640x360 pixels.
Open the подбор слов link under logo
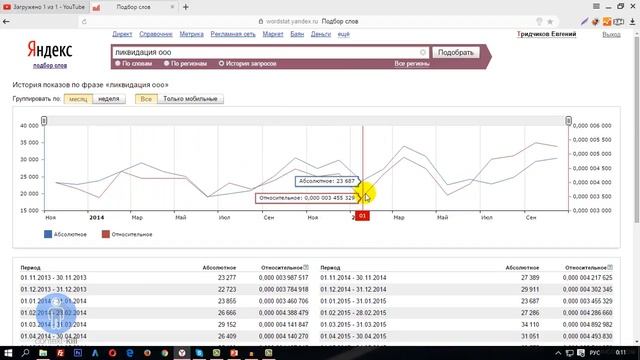(x=50, y=65)
